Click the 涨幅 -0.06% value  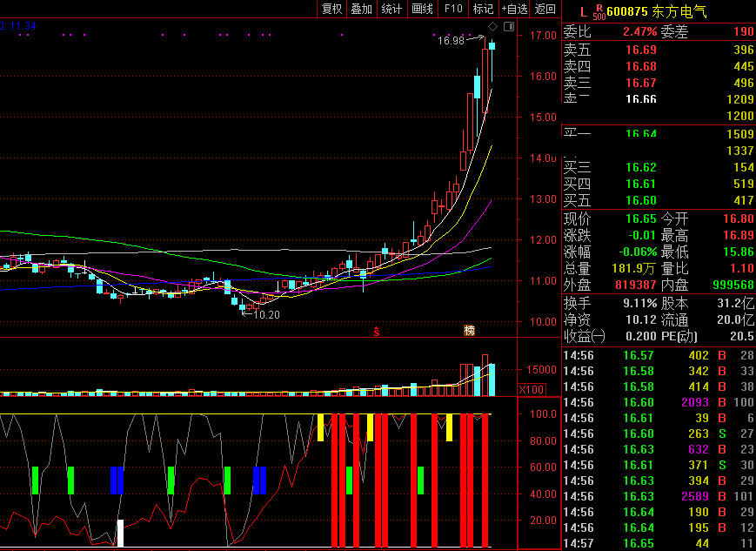(638, 252)
